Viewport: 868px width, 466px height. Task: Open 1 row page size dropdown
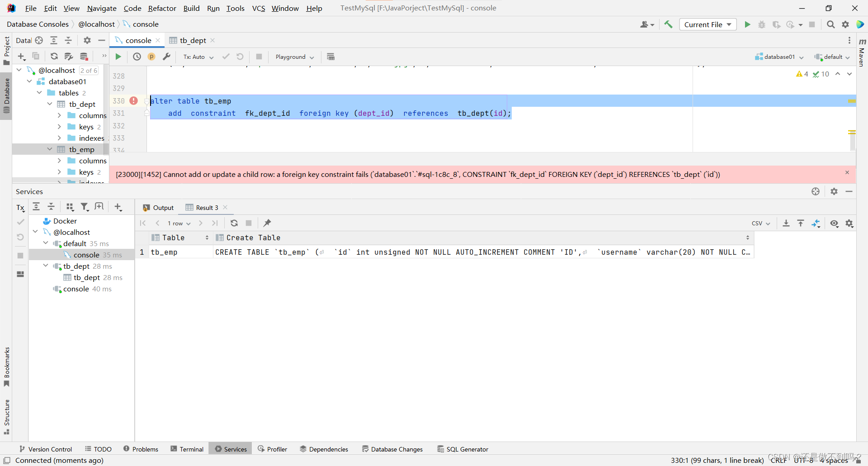point(179,223)
